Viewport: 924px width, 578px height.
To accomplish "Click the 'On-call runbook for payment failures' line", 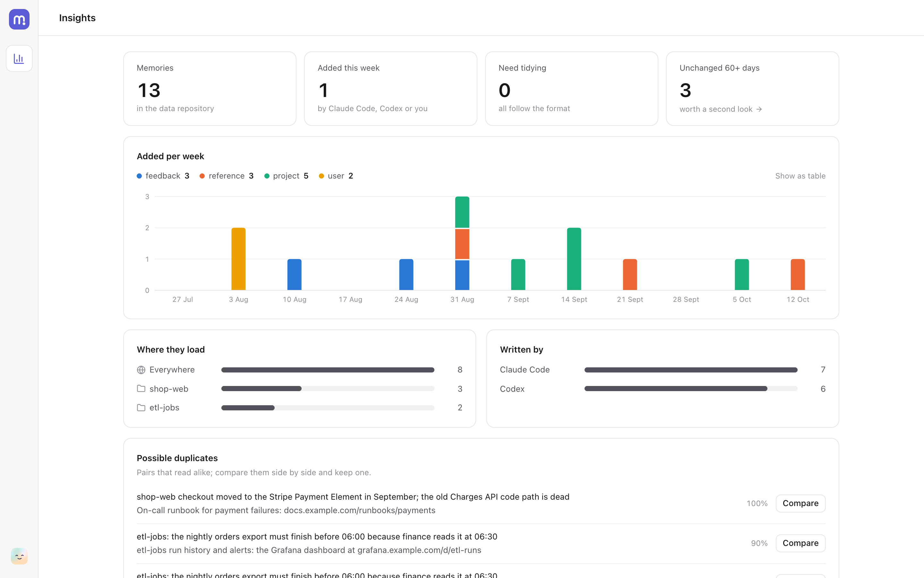I will click(286, 510).
